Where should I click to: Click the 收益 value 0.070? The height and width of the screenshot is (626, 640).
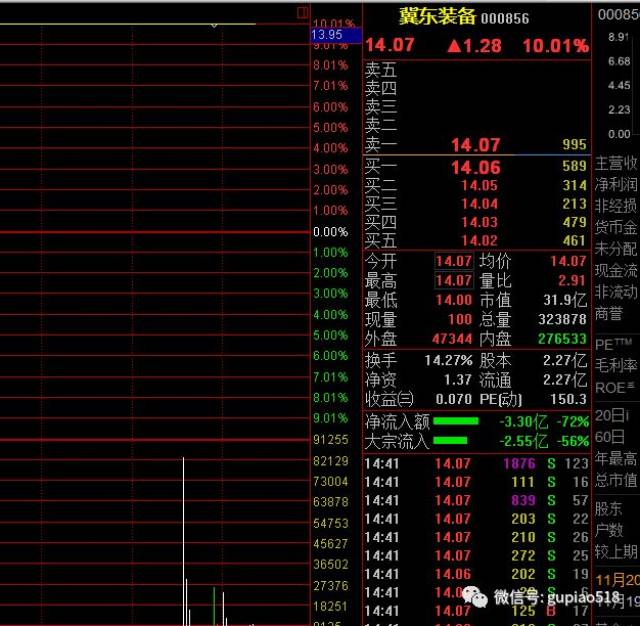coord(453,399)
